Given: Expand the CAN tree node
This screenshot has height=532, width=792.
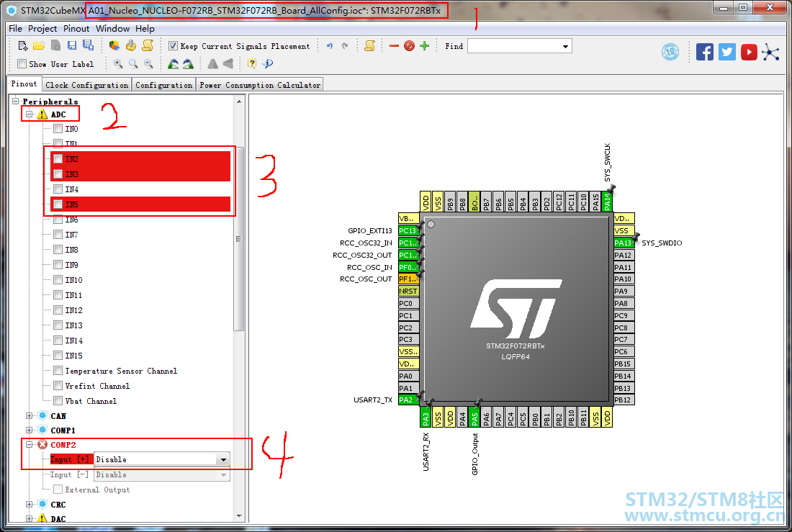Looking at the screenshot, I should (x=30, y=416).
